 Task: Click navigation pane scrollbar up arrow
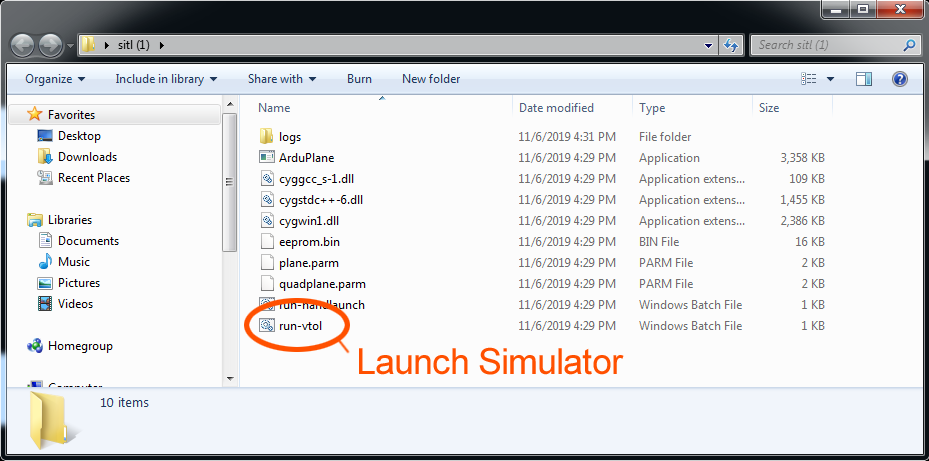point(230,105)
